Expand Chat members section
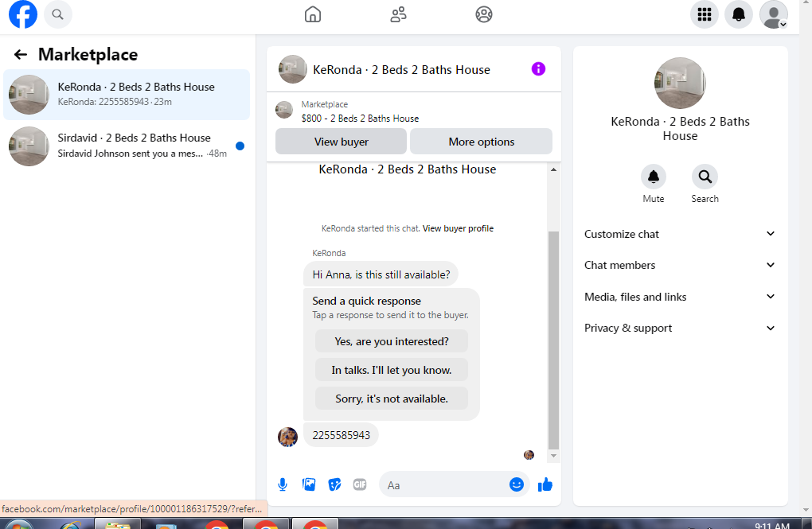The image size is (812, 529). click(679, 265)
